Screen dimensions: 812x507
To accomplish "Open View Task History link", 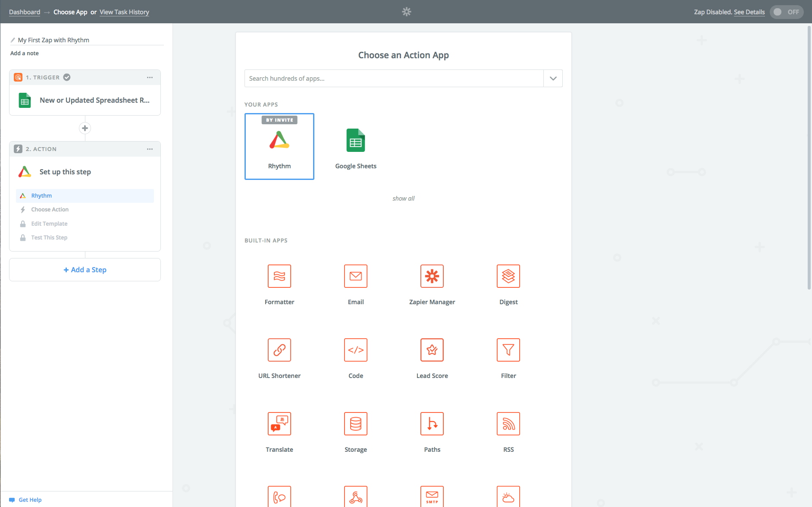I will point(124,12).
